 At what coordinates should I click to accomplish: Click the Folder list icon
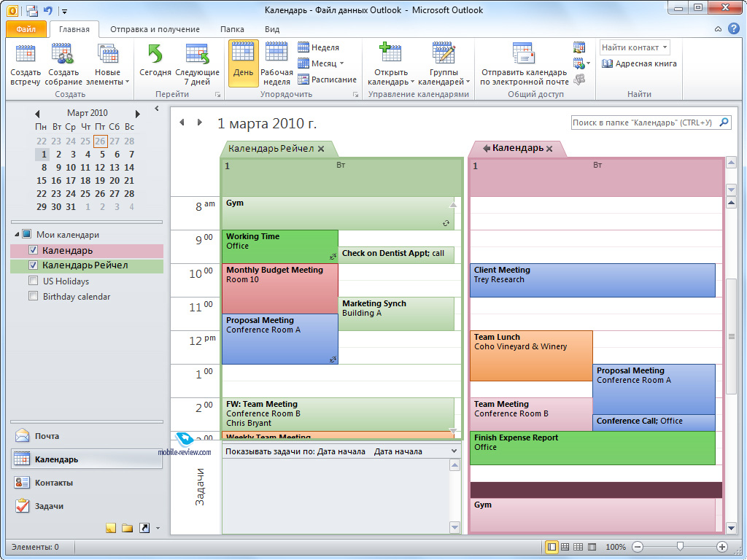click(127, 528)
